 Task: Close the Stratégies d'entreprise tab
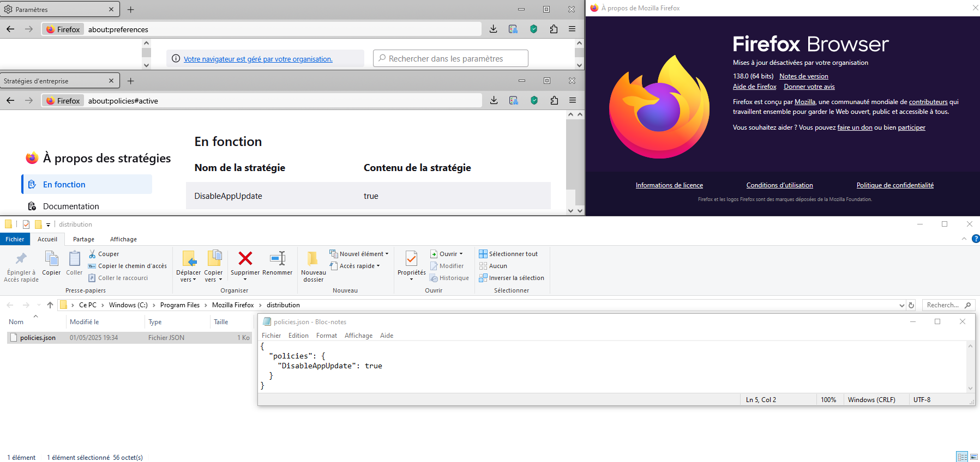pyautogui.click(x=111, y=81)
